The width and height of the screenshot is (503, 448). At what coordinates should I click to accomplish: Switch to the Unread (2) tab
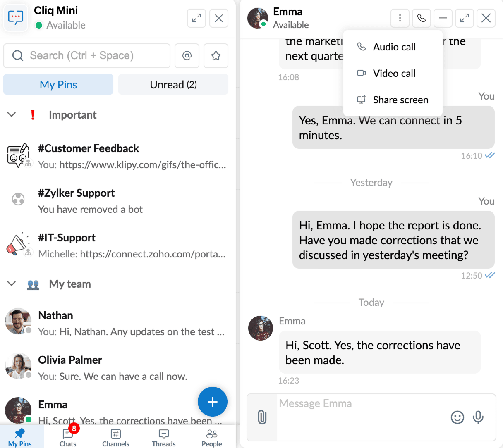click(x=173, y=84)
